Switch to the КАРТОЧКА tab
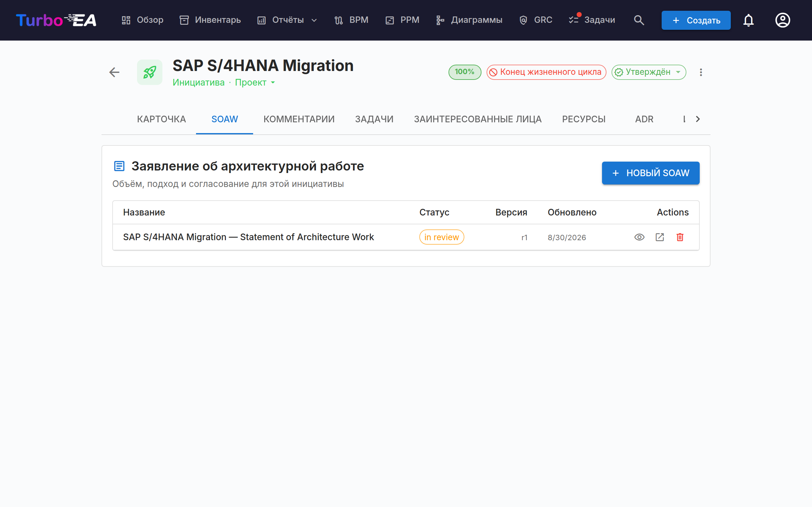The image size is (812, 507). (x=161, y=119)
